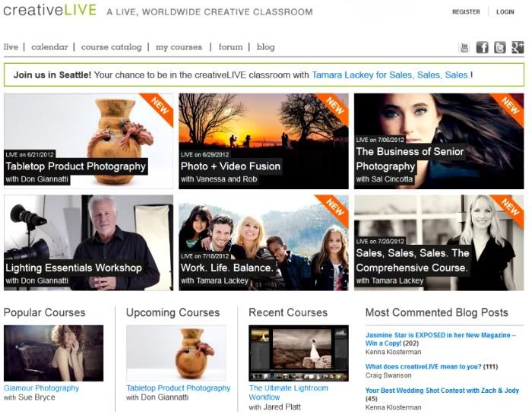Click the Most Commented Blog Posts heading
This screenshot has height=418, width=532.
tap(437, 312)
